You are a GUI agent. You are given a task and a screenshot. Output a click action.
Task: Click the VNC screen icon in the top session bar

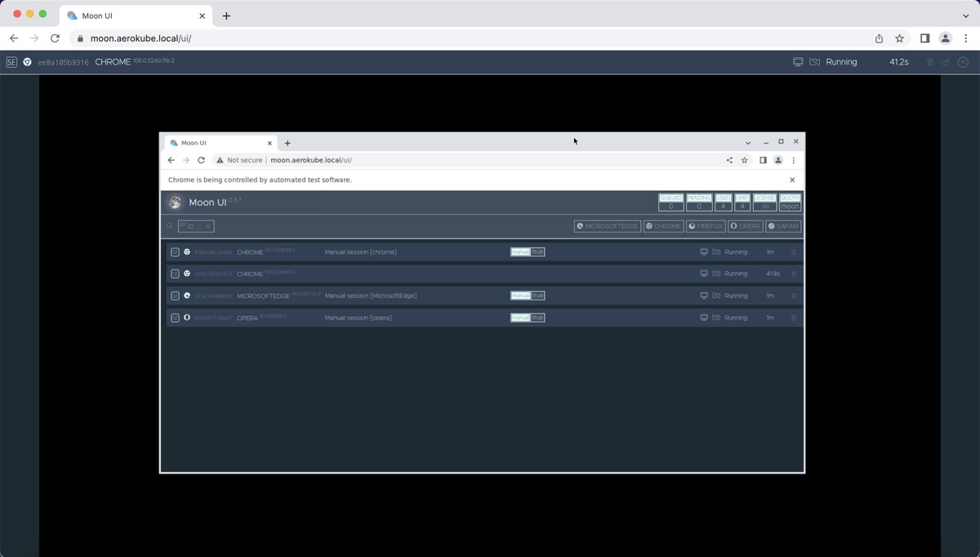pos(798,62)
